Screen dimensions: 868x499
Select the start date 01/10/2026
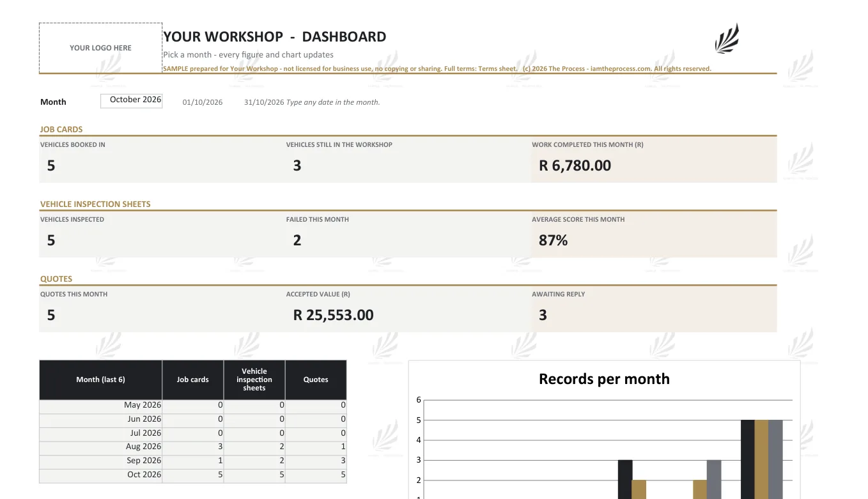(x=203, y=102)
